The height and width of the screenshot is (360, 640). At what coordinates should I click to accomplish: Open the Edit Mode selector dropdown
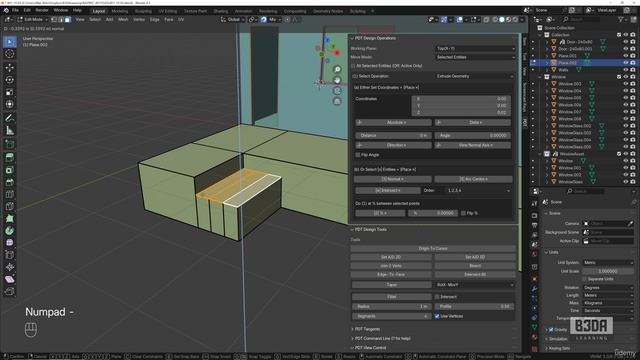[33, 20]
